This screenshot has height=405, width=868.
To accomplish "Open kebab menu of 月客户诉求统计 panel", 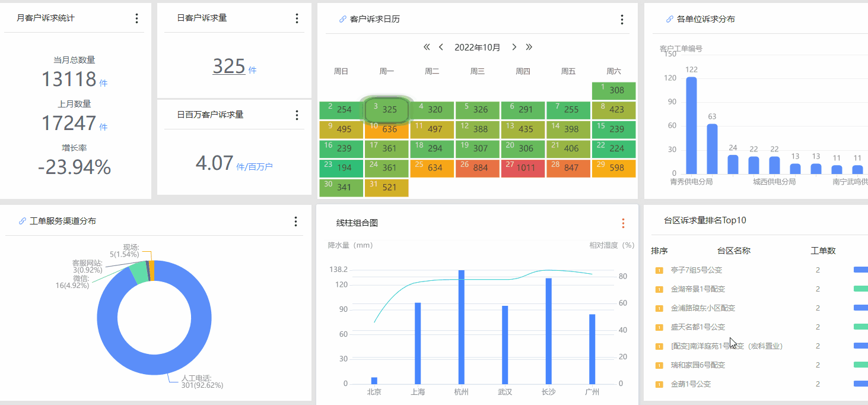I will point(137,18).
